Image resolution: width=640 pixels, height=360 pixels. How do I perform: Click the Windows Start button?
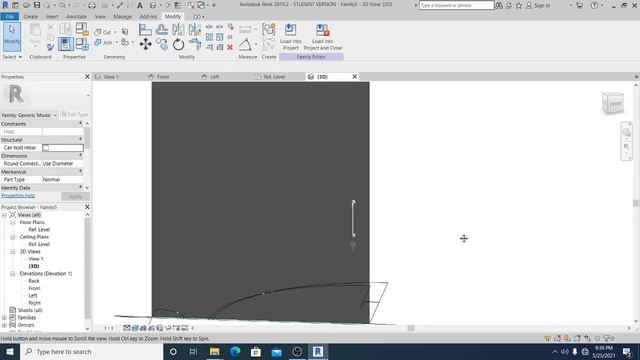pos(10,351)
